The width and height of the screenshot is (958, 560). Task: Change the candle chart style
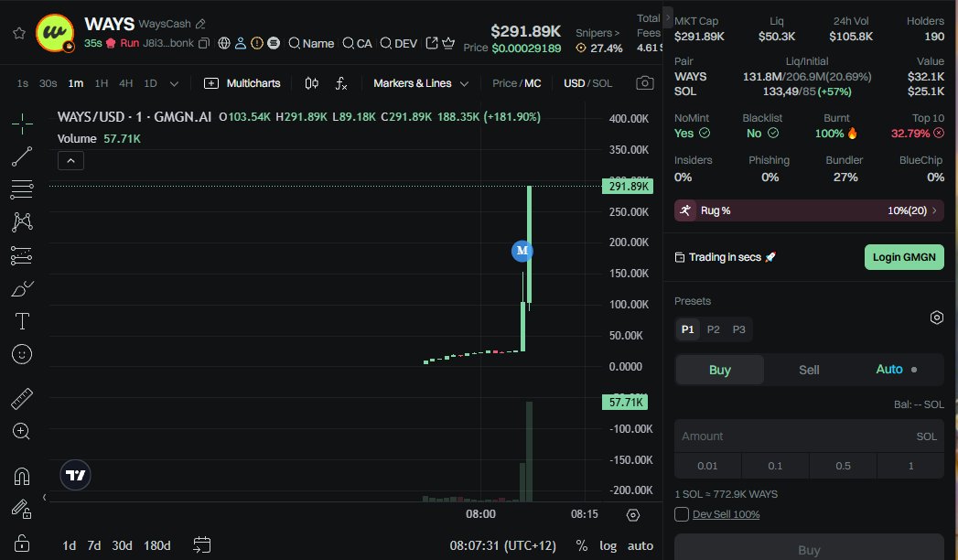coord(312,83)
